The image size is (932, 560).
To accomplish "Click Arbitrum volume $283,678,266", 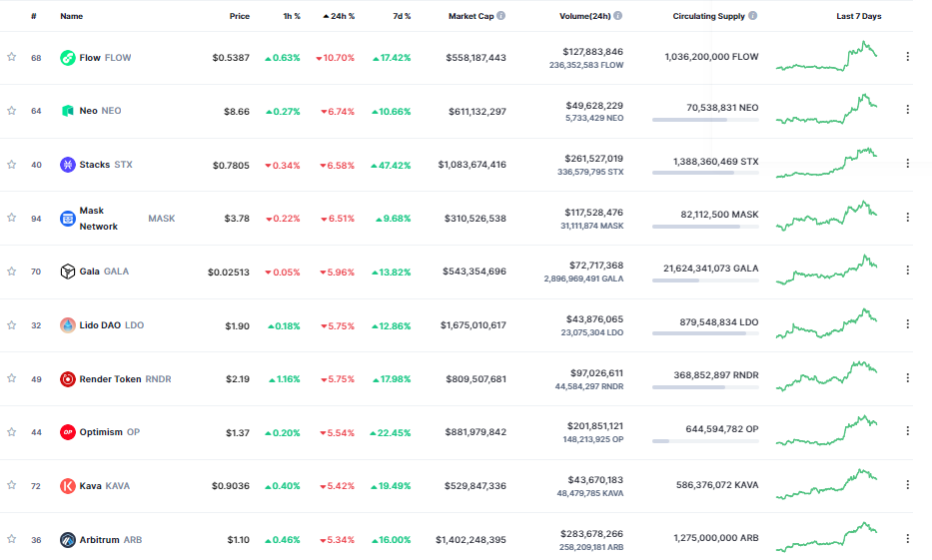I will pyautogui.click(x=592, y=533).
